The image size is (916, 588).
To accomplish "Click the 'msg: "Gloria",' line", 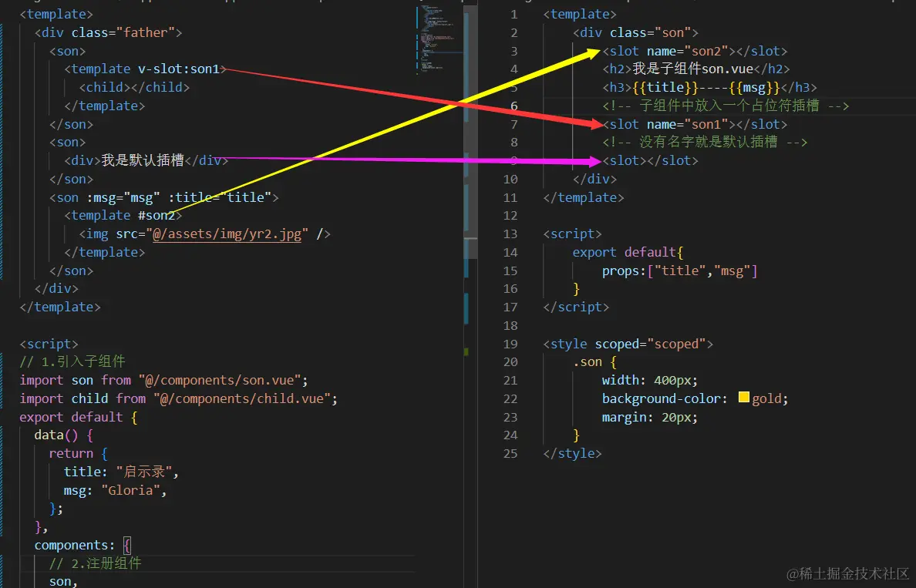I will point(115,490).
